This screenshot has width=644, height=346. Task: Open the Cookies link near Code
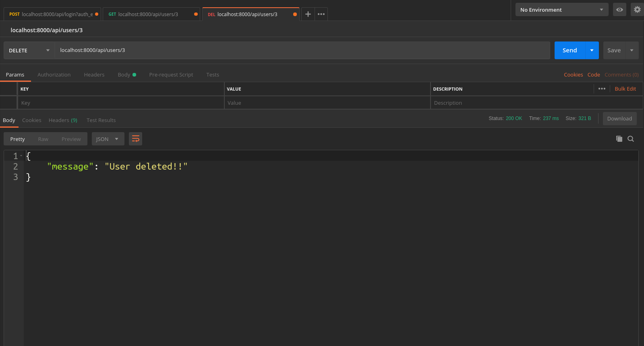click(573, 75)
